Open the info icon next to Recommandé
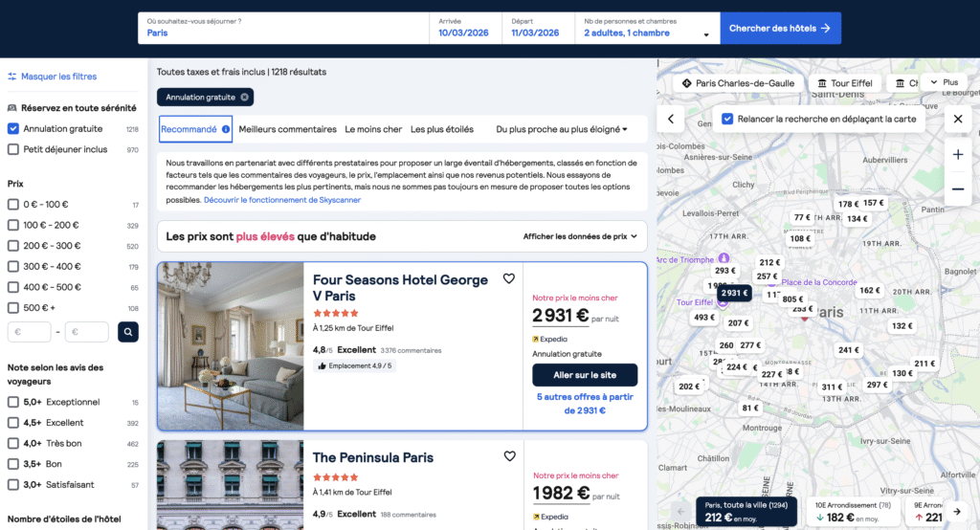 click(226, 129)
